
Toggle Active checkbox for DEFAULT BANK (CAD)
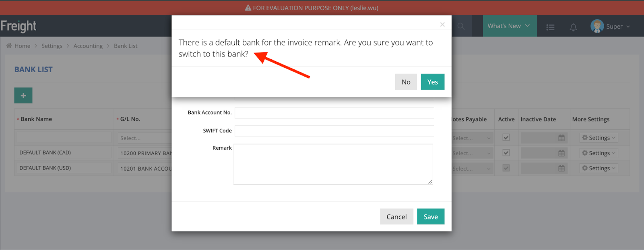(x=506, y=153)
